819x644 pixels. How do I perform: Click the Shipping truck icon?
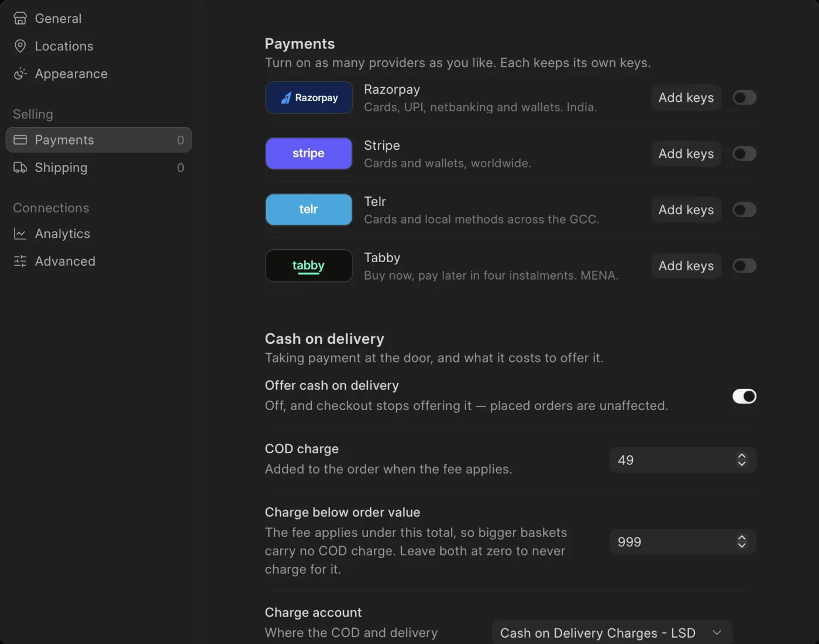coord(20,168)
